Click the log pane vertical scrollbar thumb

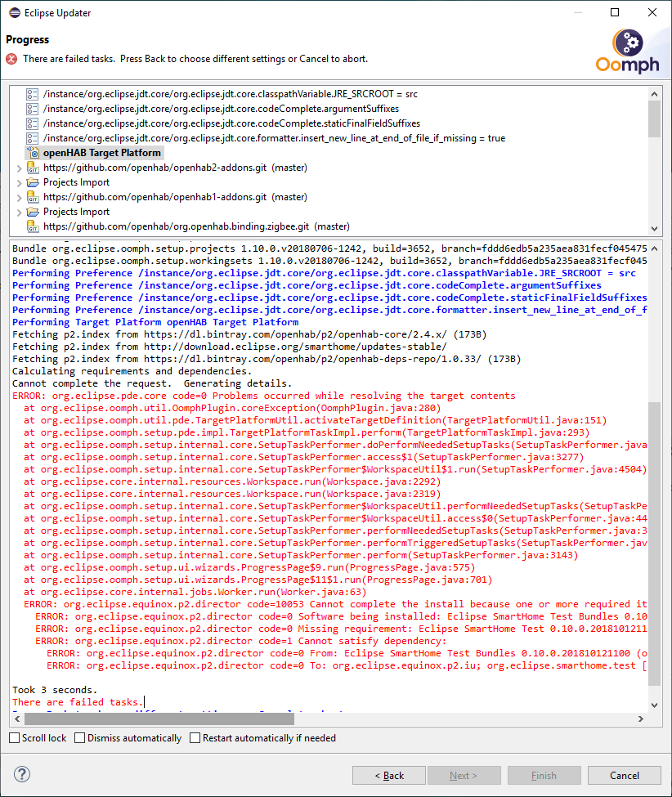[x=654, y=544]
